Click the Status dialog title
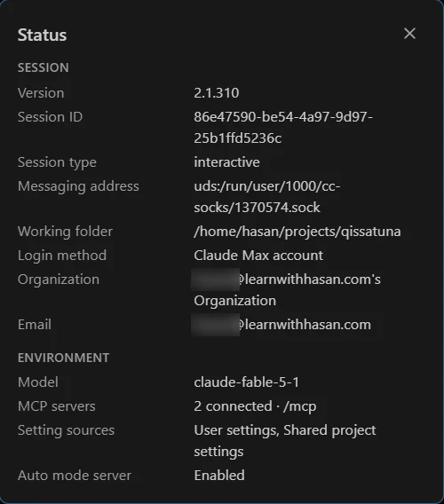This screenshot has width=444, height=504. [42, 35]
